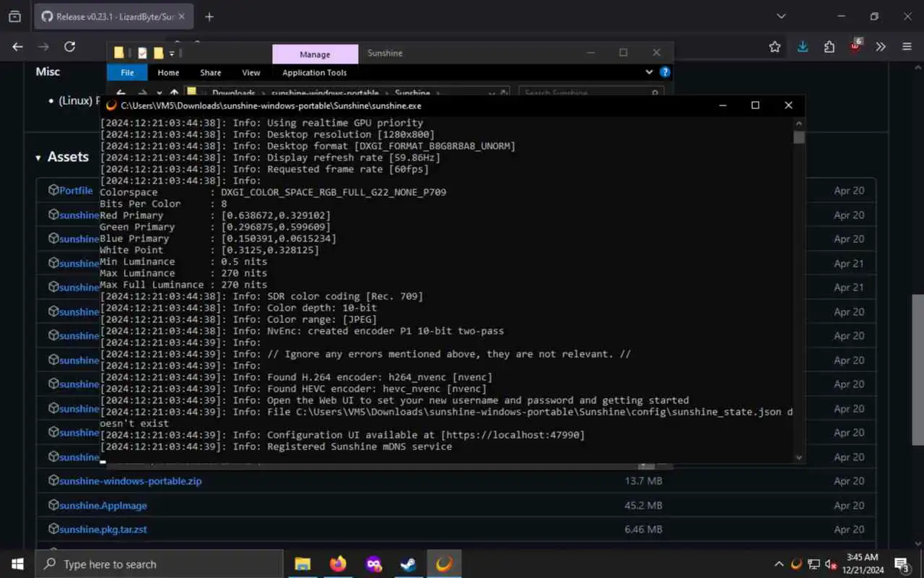Click the console scrollbar thumb

pos(798,137)
